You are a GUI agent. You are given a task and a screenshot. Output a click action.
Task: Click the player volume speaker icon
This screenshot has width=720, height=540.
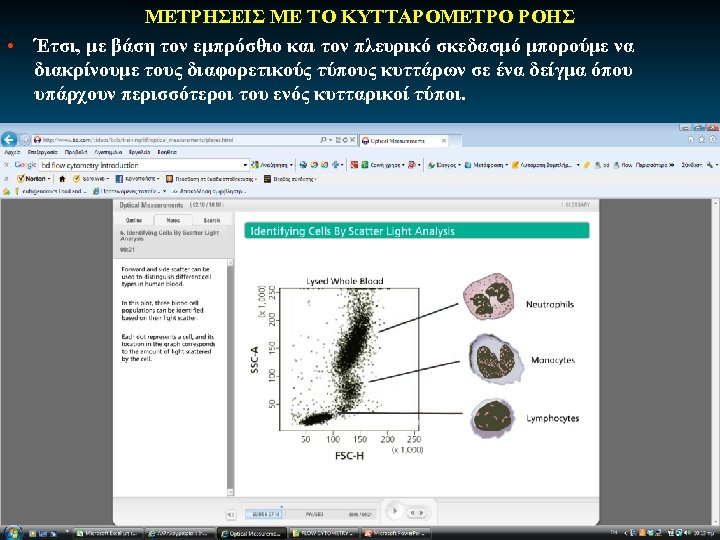pyautogui.click(x=231, y=515)
